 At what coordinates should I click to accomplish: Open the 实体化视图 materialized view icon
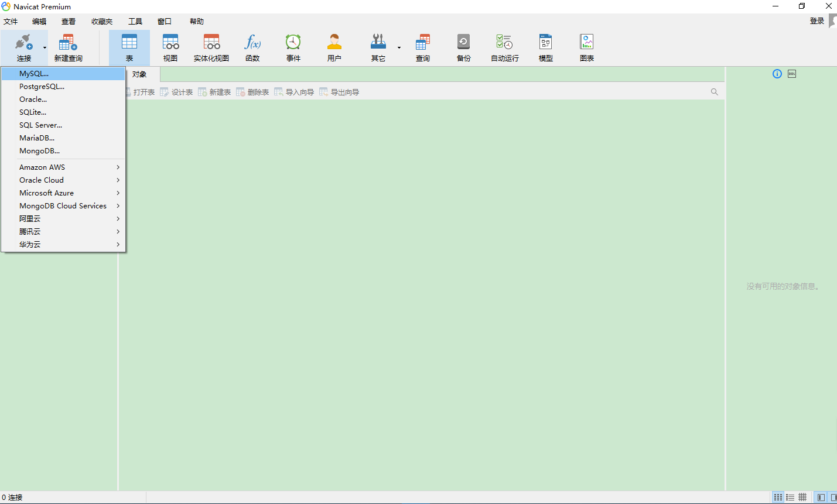211,42
